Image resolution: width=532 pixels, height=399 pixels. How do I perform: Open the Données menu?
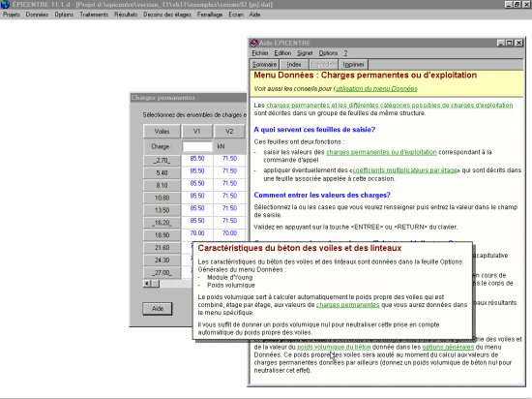[x=37, y=15]
